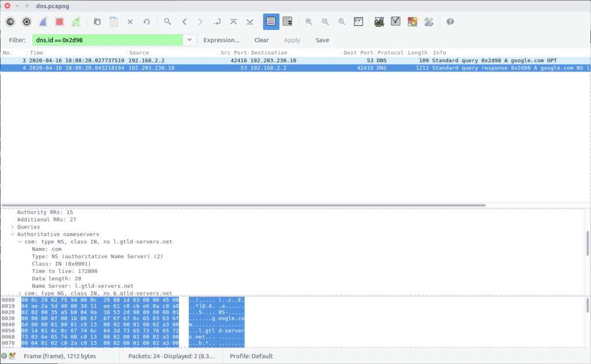Viewport: 591px width, 364px height.
Task: Zoom out packet text
Action: tap(326, 22)
